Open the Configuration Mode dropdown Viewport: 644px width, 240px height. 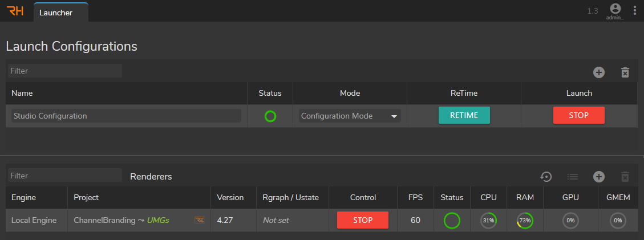pyautogui.click(x=350, y=116)
